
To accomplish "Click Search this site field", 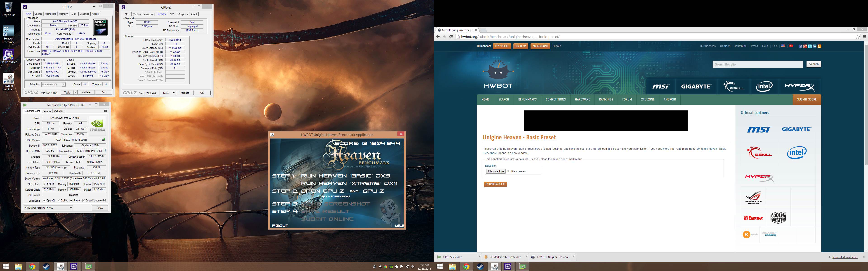I will click(x=758, y=64).
